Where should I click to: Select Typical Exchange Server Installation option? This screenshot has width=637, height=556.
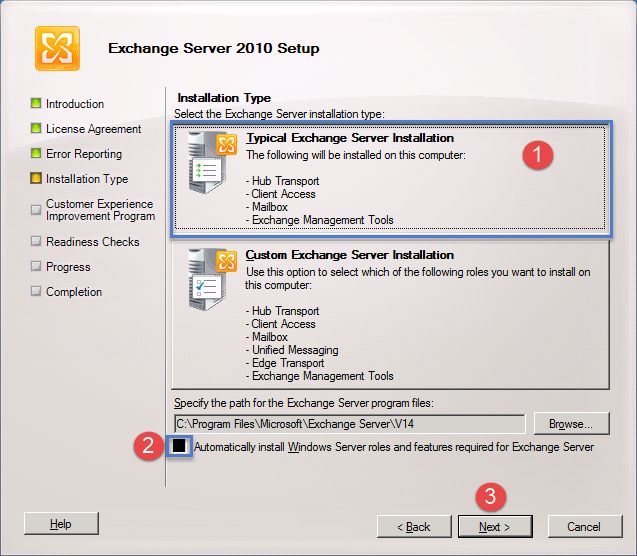[x=391, y=178]
